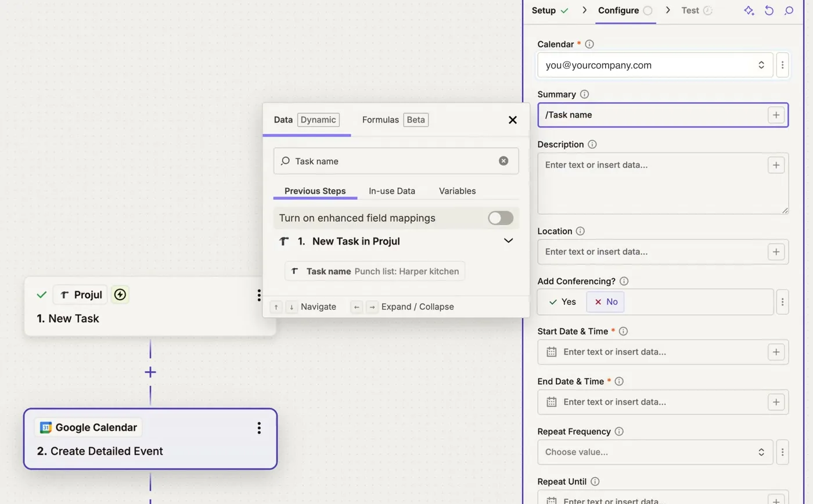Open the Calendar account dropdown
This screenshot has height=504, width=813.
[655, 65]
